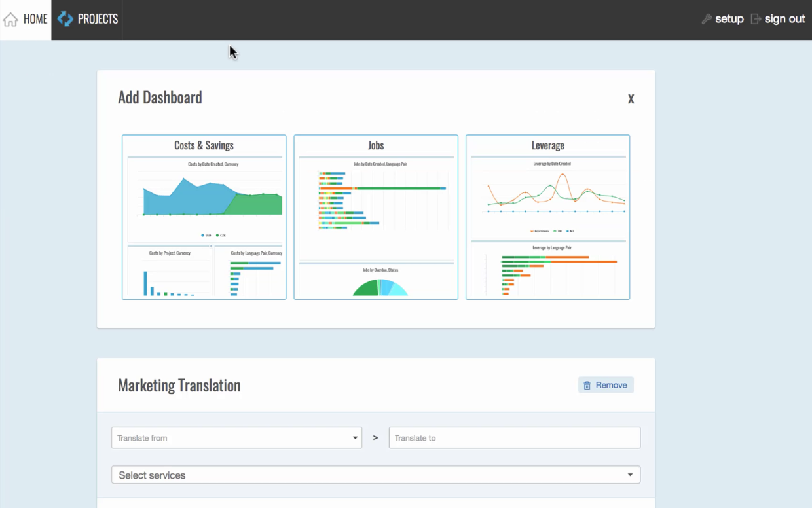Click the house icon in the navigation bar
This screenshot has height=508, width=812.
[x=10, y=20]
